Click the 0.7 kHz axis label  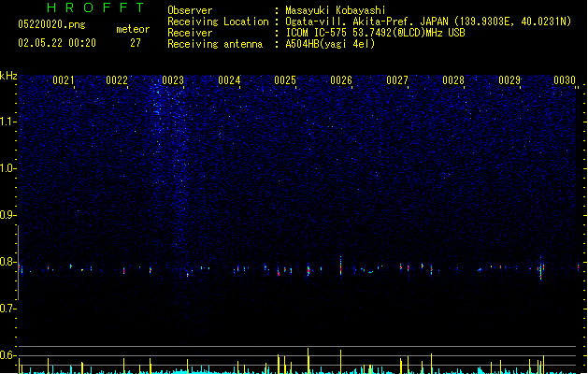pyautogui.click(x=7, y=309)
